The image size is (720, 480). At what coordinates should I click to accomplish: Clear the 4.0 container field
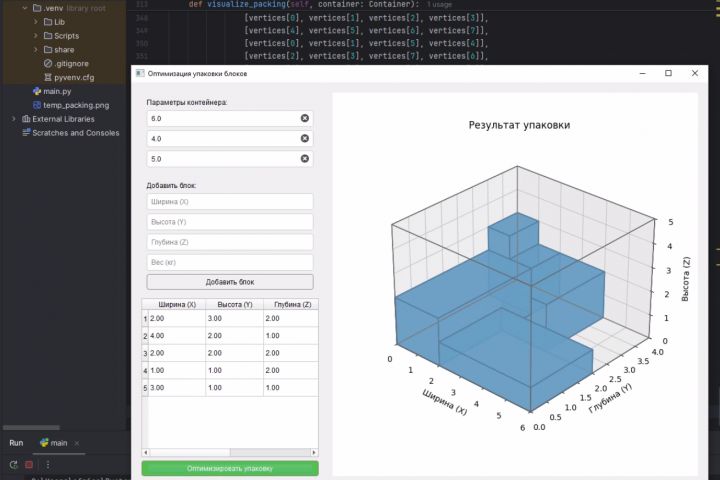[304, 139]
